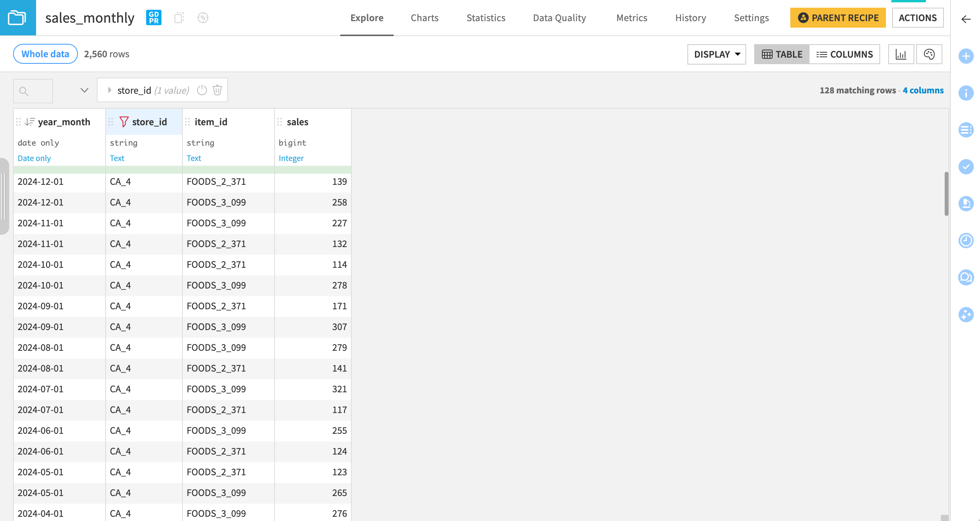Open the data quality checks panel
Viewport: 980px width, 521px height.
click(x=966, y=167)
